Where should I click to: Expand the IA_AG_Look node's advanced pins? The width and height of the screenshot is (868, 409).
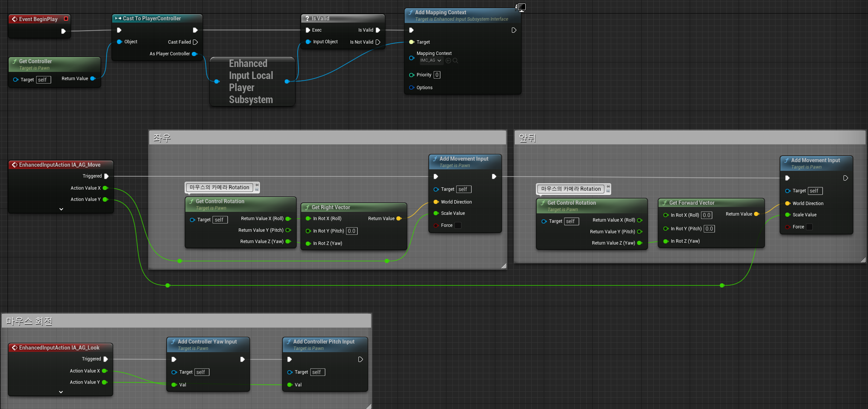pyautogui.click(x=61, y=392)
